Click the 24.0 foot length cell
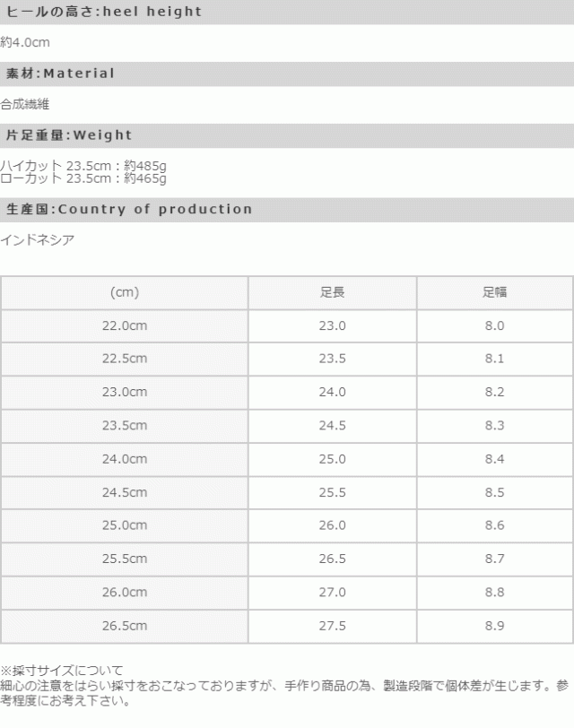This screenshot has width=574, height=728. coord(332,393)
